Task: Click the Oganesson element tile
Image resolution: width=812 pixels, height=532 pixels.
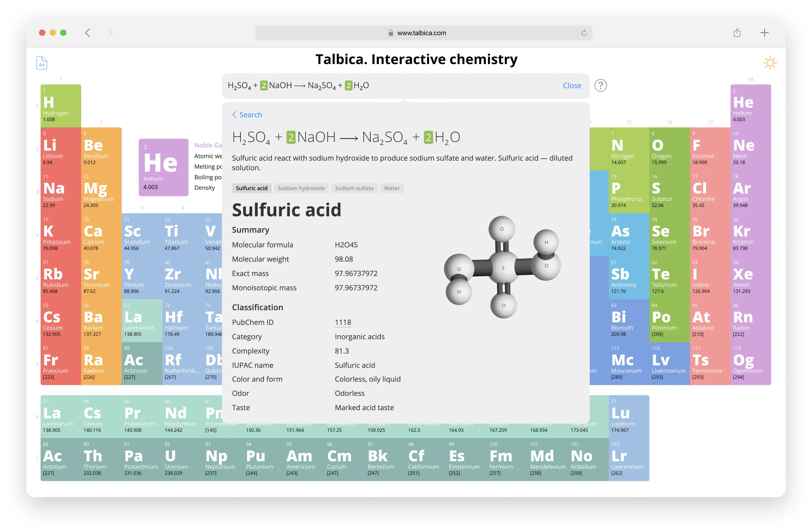Action: pos(751,364)
